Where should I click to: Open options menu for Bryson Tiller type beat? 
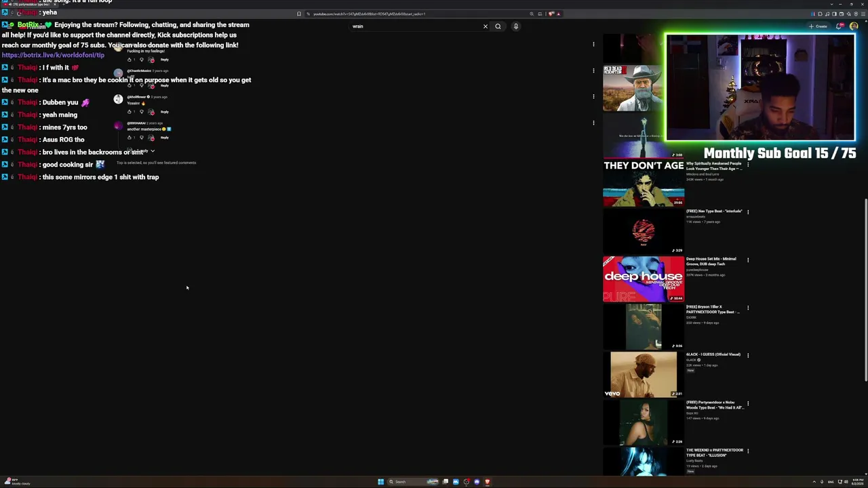pyautogui.click(x=748, y=308)
